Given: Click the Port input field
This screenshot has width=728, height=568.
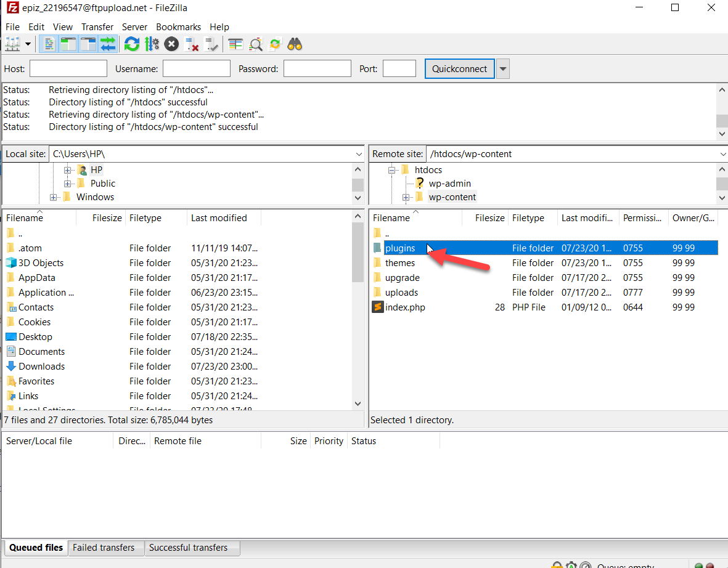Looking at the screenshot, I should tap(399, 68).
